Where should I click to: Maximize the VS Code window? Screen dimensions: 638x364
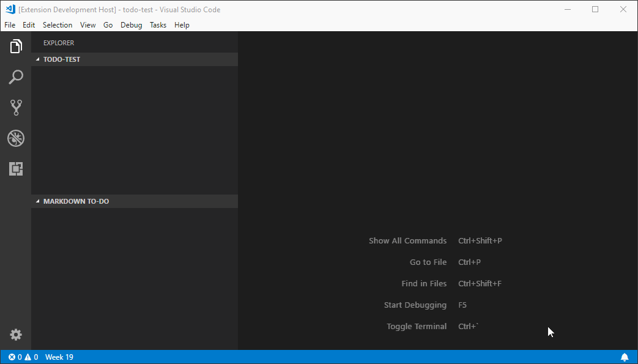[x=595, y=9]
